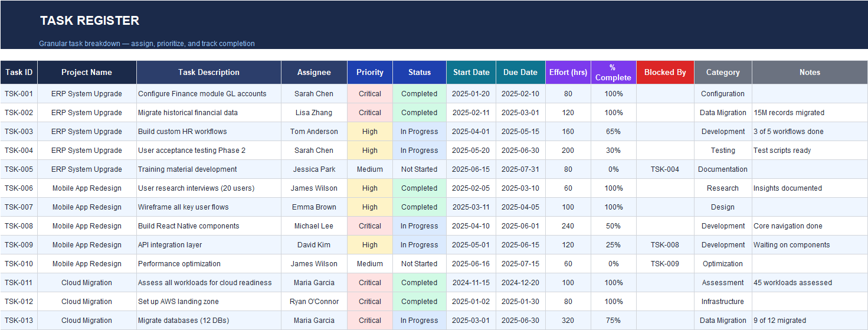The width and height of the screenshot is (868, 330).
Task: Select the % Complete header cell
Action: 614,72
